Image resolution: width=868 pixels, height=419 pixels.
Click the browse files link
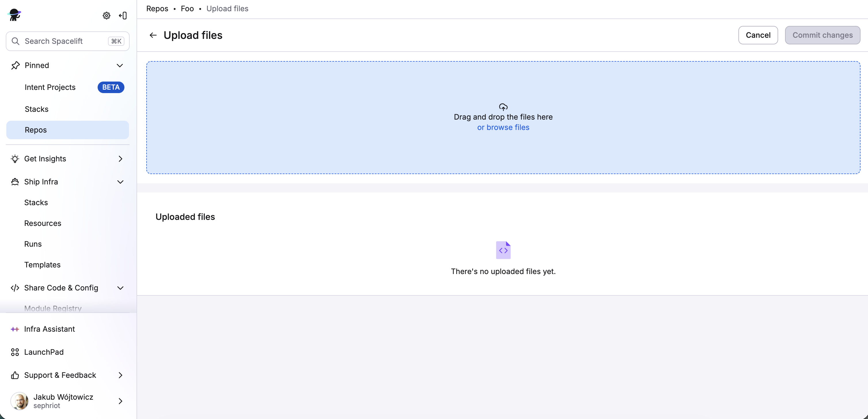(x=503, y=127)
